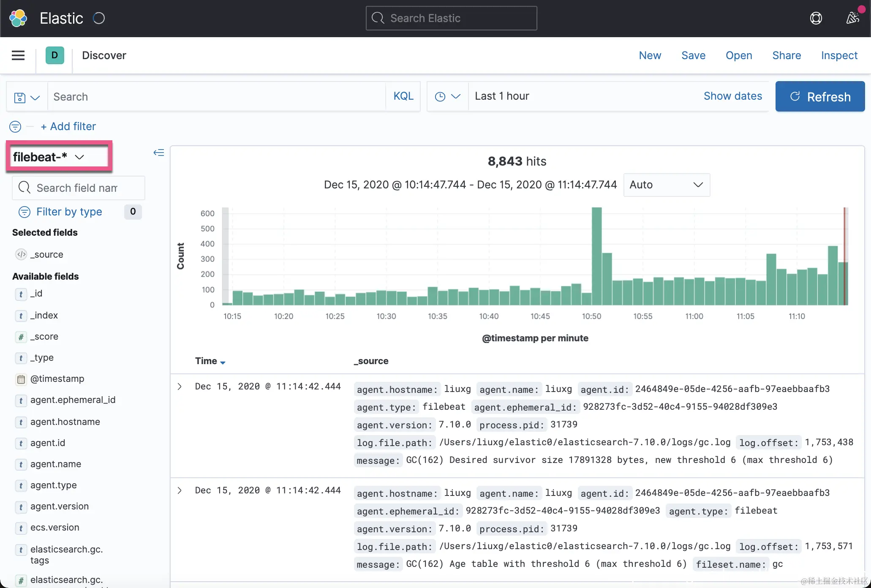Collapse the fields sidebar arrow icon
Screen dimensions: 871x588
(x=159, y=152)
